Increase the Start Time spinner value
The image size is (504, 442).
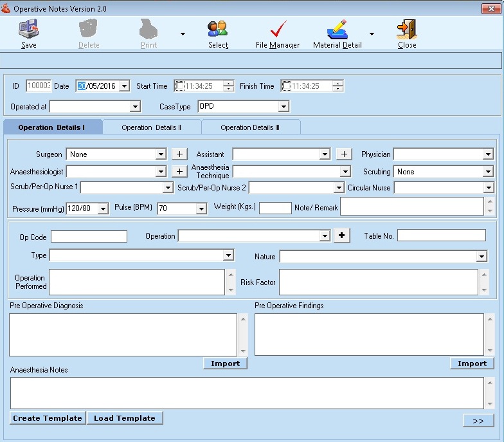pyautogui.click(x=229, y=83)
